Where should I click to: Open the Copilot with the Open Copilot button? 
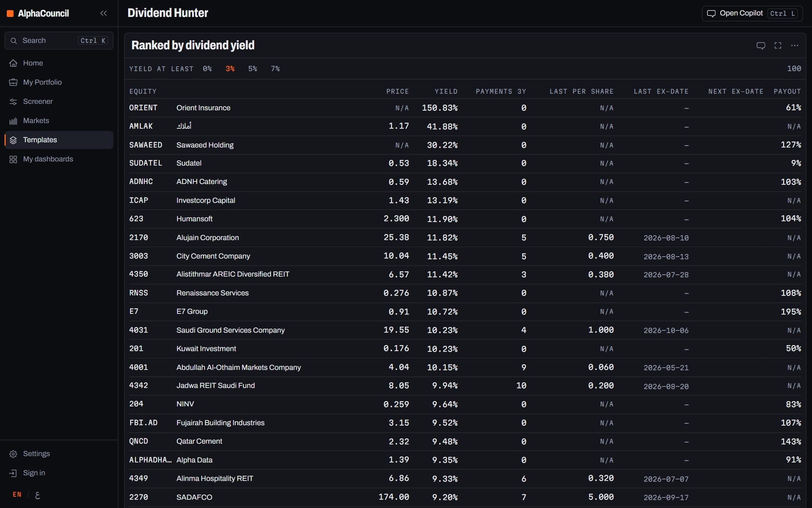[x=752, y=14]
